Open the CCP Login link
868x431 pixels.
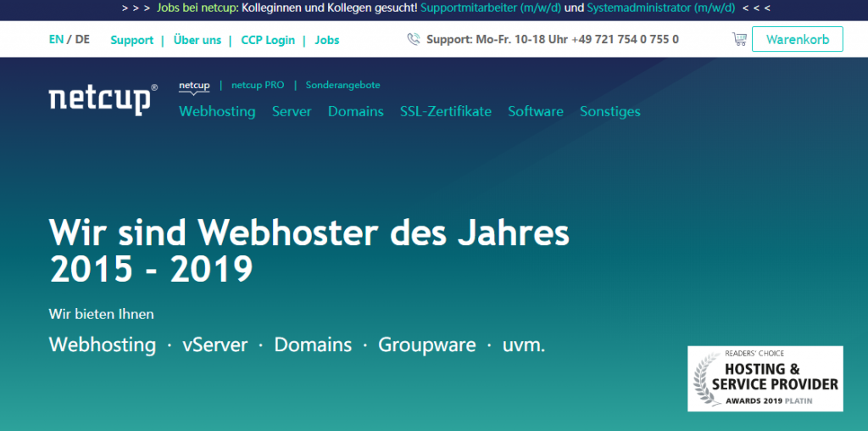tap(268, 40)
